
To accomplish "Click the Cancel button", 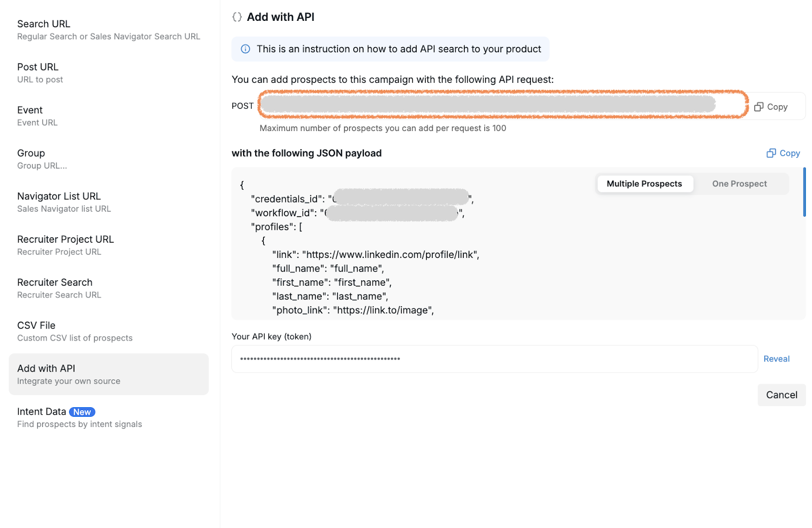I will click(x=782, y=394).
